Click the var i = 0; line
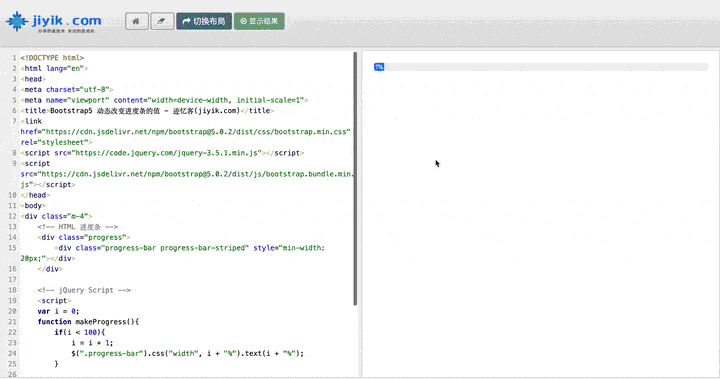This screenshot has width=720, height=379. pos(58,311)
